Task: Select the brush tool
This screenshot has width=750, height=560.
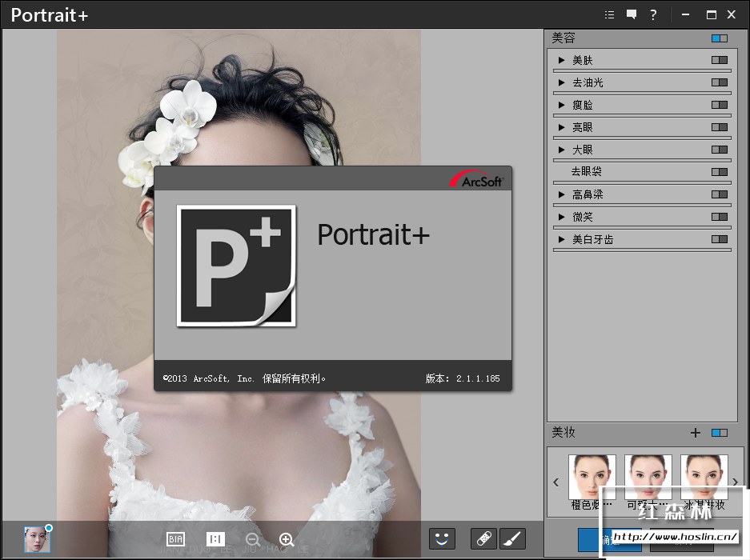Action: (513, 539)
